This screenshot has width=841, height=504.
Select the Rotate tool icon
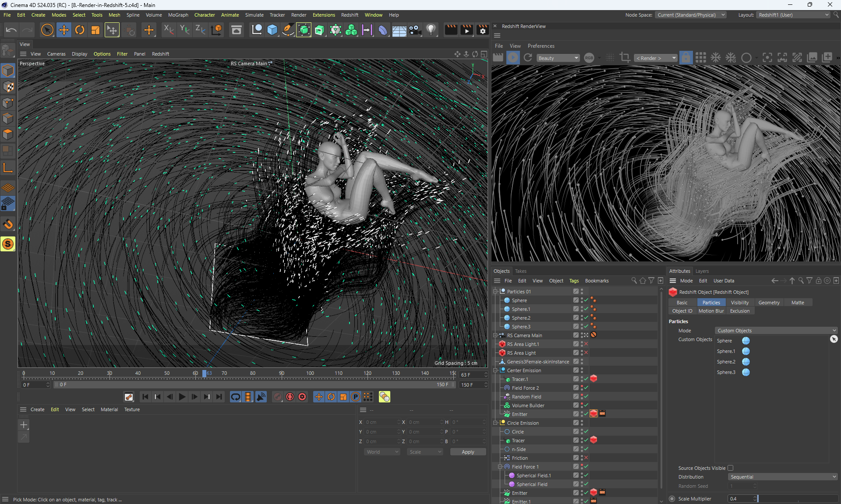point(80,30)
